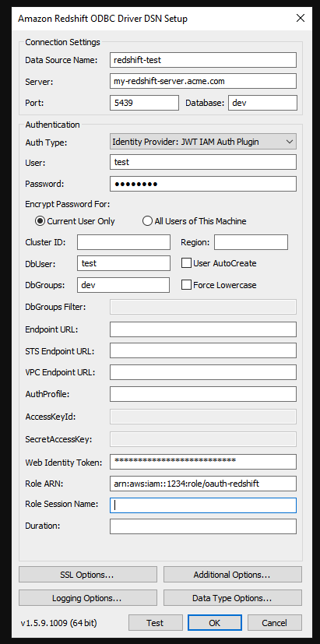Screen dimensions: 320x644
Task: Focus the Cluster ID field
Action: [124, 242]
